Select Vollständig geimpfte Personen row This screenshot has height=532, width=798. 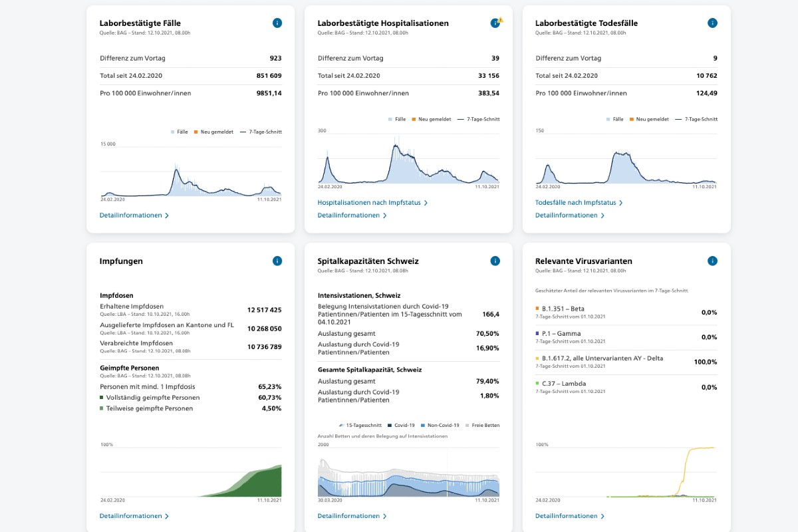(x=191, y=398)
